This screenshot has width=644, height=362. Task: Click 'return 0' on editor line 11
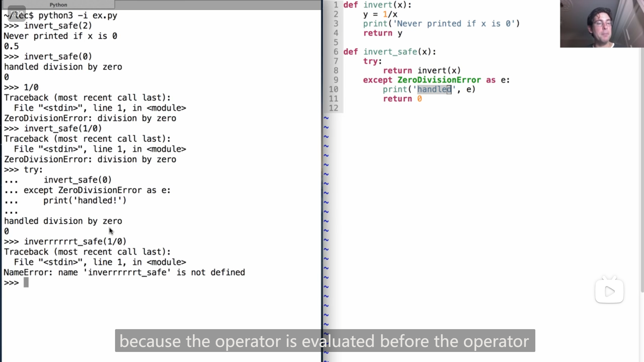pos(402,99)
